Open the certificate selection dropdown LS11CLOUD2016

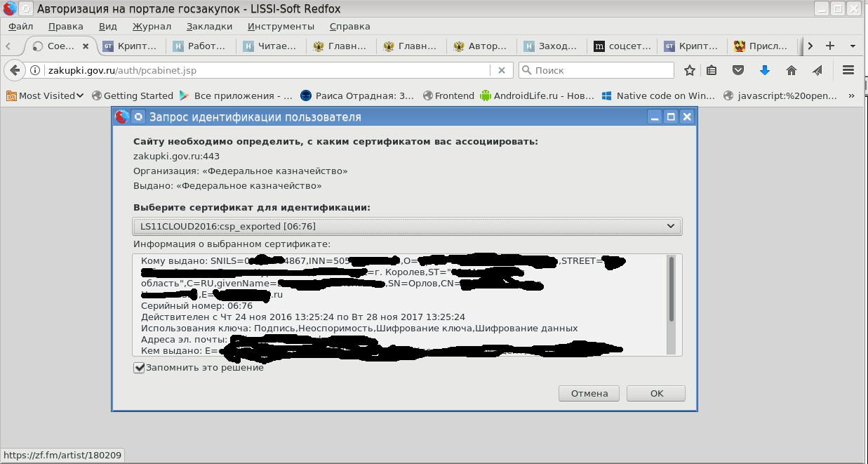click(x=407, y=226)
